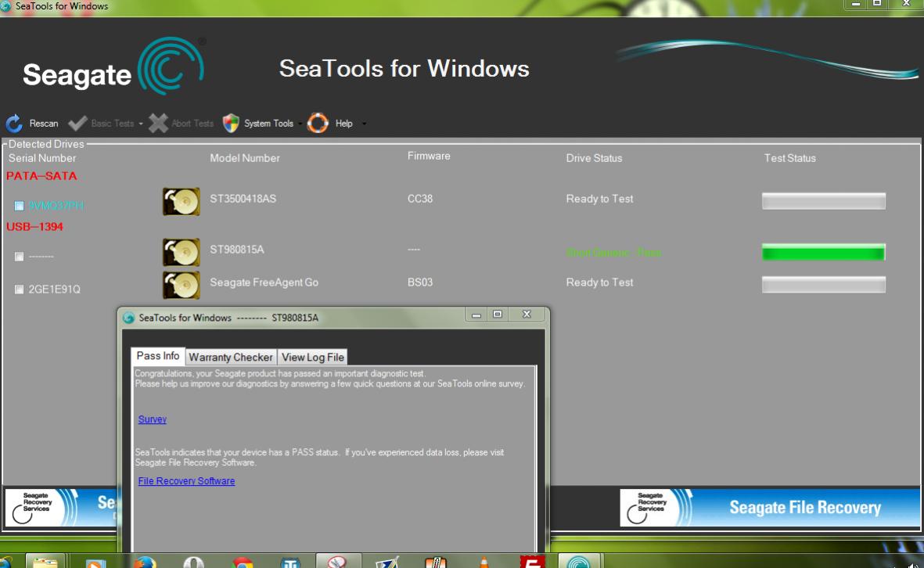The image size is (924, 568).
Task: Open Firefox from the taskbar
Action: click(x=146, y=562)
